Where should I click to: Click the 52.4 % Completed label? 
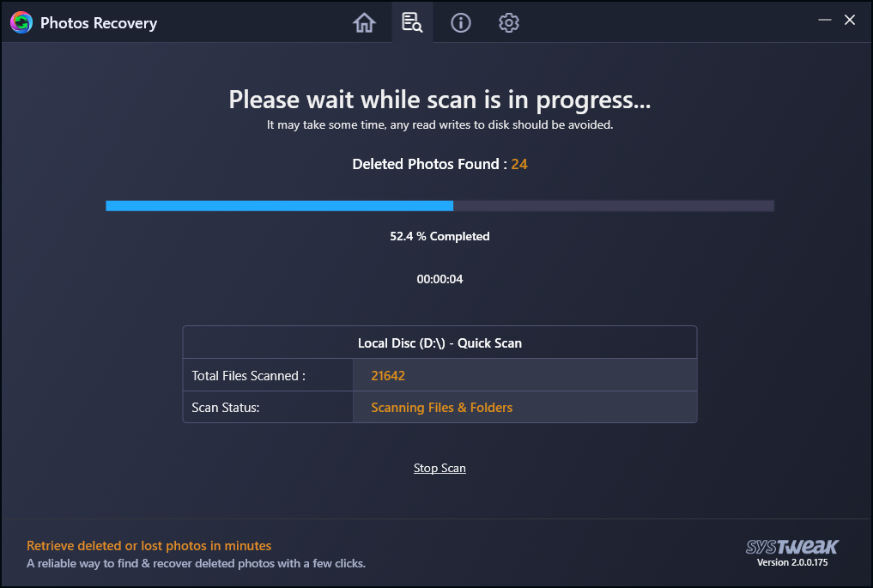440,236
